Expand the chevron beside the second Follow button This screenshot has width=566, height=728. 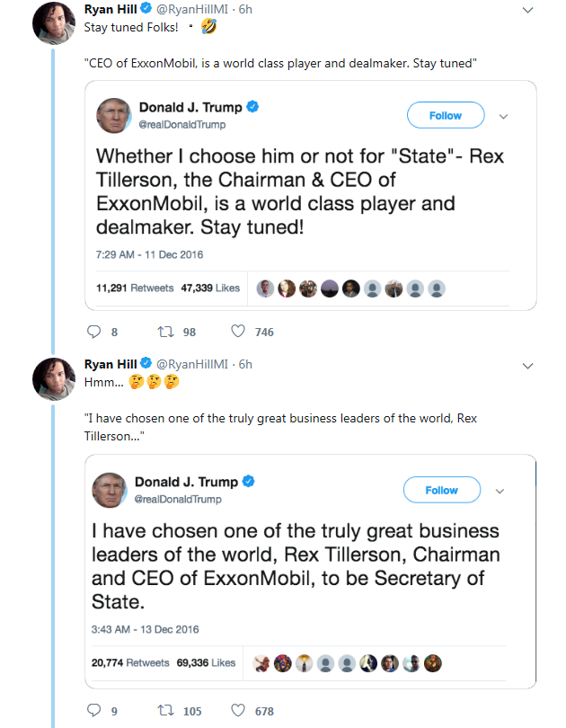coord(500,491)
